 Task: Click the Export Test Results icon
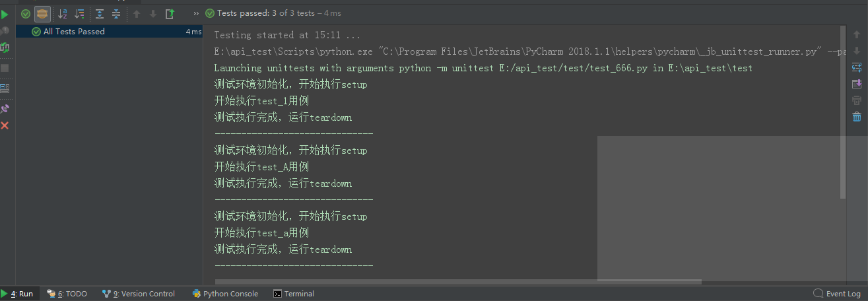click(170, 14)
